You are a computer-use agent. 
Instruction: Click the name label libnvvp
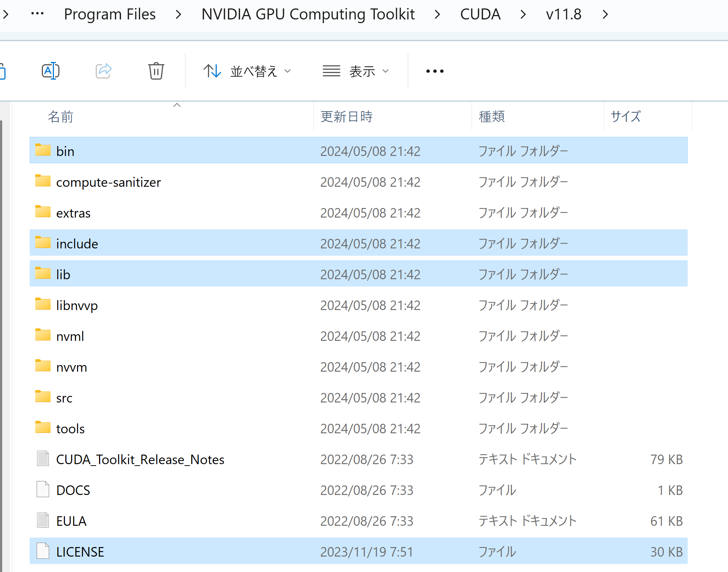tap(77, 305)
